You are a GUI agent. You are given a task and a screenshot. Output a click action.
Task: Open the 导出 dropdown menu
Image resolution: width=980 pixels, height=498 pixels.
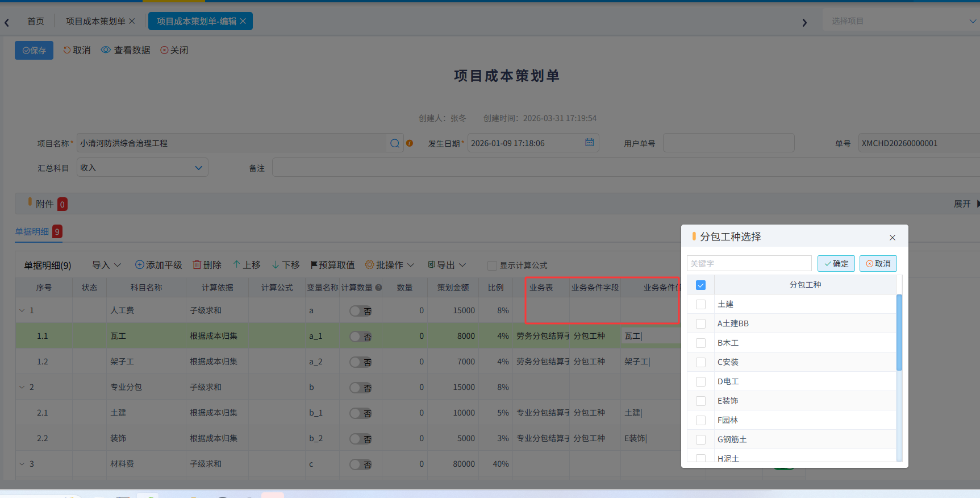click(447, 265)
